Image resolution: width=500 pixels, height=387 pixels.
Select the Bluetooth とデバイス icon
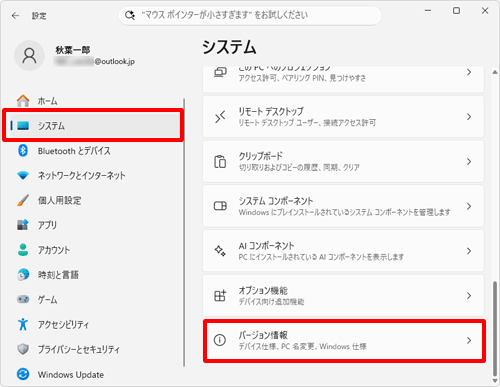[x=23, y=151]
